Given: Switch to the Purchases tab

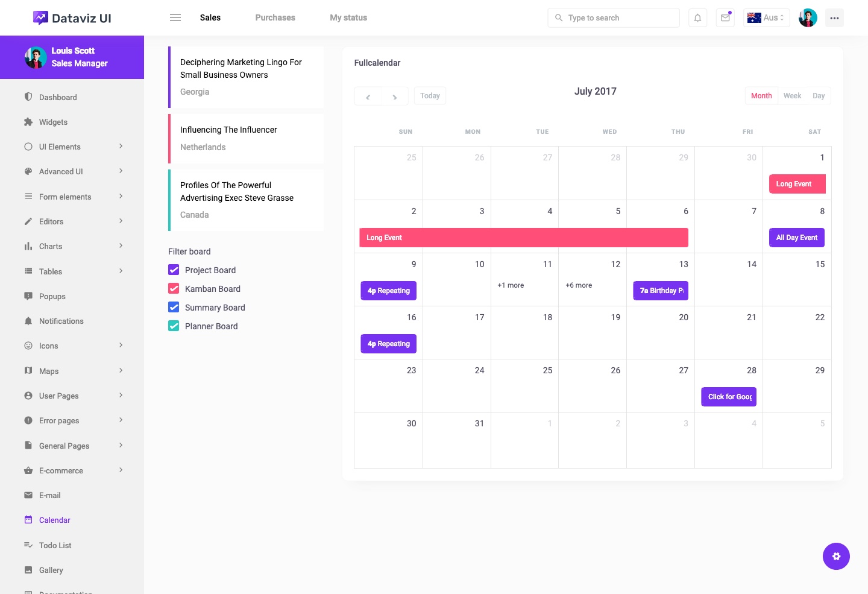Looking at the screenshot, I should 275,17.
